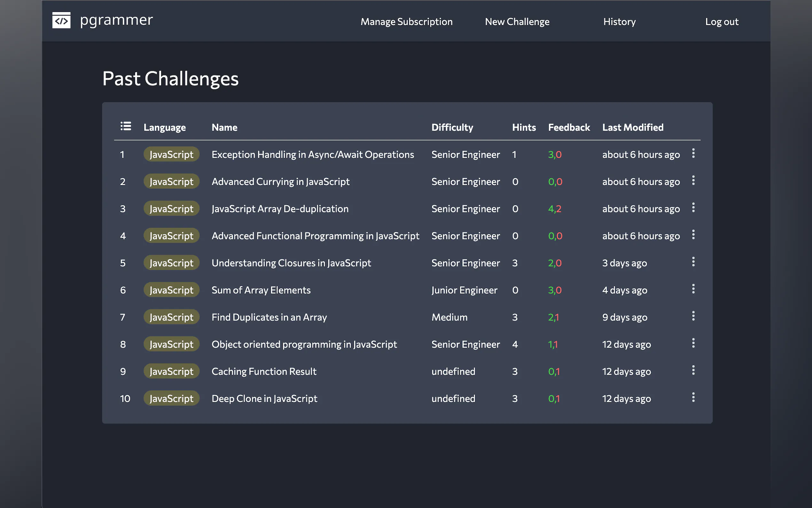Open options menu for Understanding Closures row
Viewport: 812px width, 508px height.
pyautogui.click(x=693, y=262)
